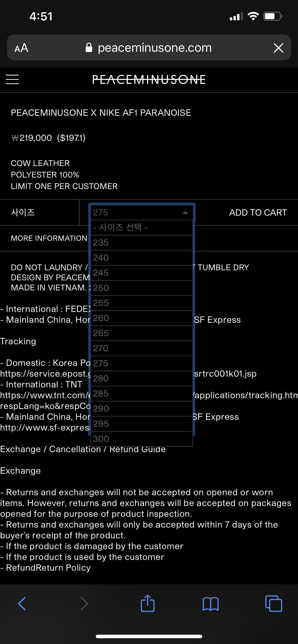
Task: Tap Safari forward arrow
Action: pyautogui.click(x=84, y=604)
